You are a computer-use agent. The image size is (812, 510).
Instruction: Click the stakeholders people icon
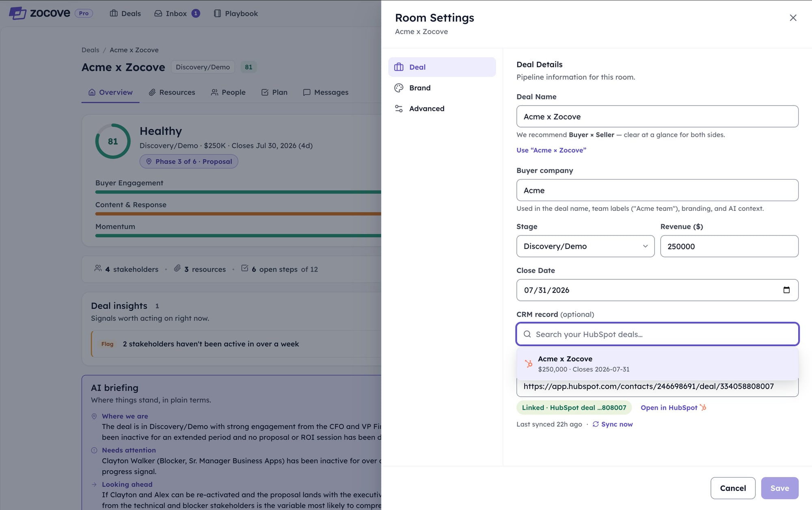98,268
